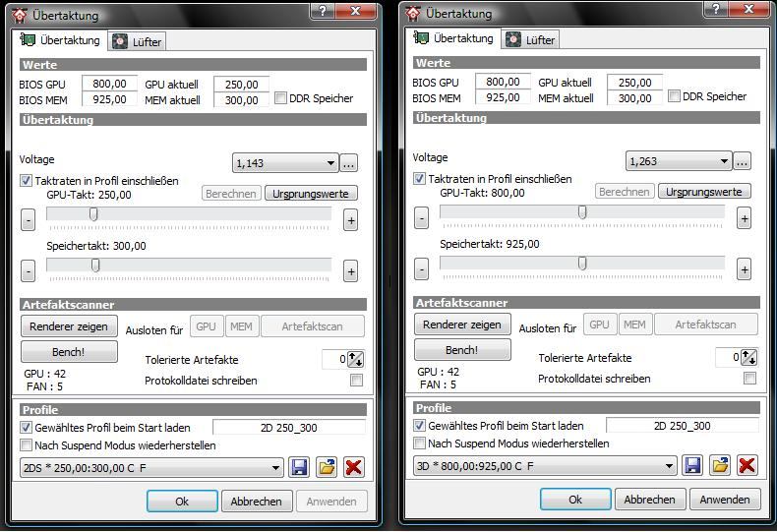Toggle DDR Speicher checkbox in left window
Viewport: 777px width, 532px height.
[280, 98]
